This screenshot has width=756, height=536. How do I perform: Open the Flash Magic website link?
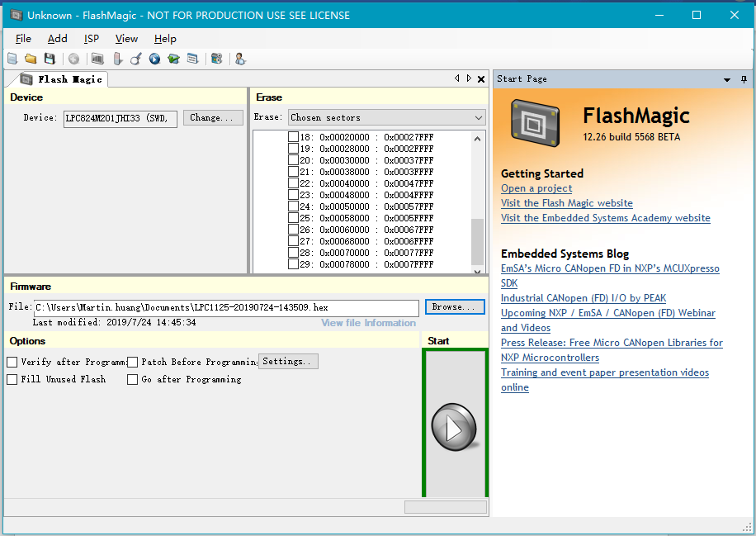point(566,203)
